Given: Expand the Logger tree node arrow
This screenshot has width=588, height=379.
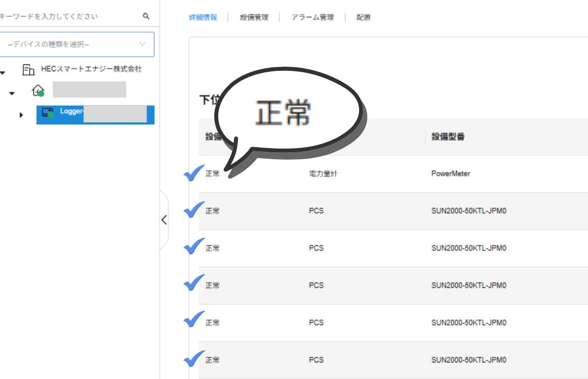Looking at the screenshot, I should click(x=21, y=115).
